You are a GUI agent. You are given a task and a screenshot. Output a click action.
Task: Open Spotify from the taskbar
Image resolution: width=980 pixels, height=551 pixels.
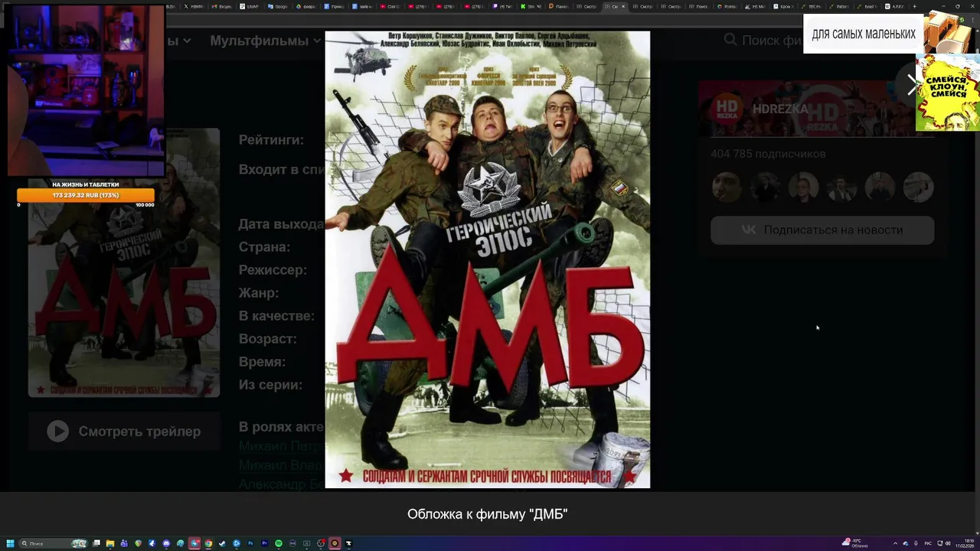[279, 543]
